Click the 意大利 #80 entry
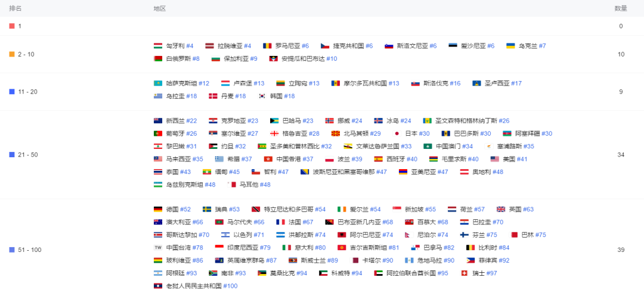The image size is (644, 296). [x=304, y=248]
